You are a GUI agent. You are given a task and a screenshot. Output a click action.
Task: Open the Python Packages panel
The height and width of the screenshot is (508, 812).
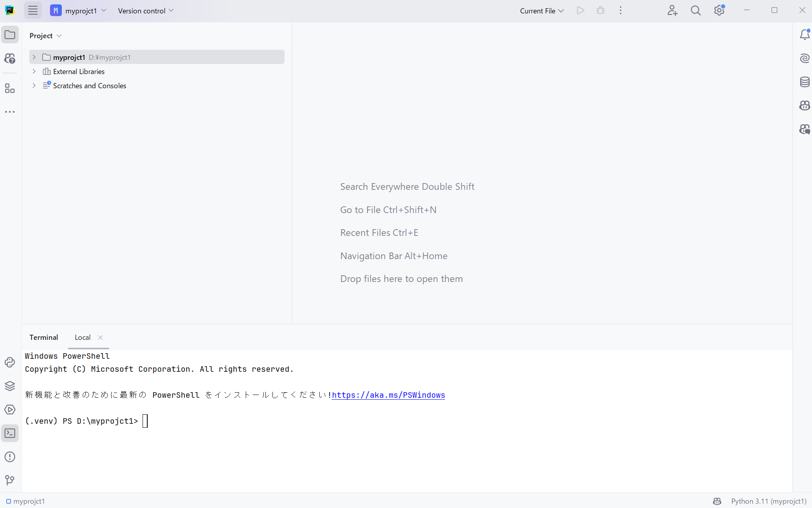9,386
